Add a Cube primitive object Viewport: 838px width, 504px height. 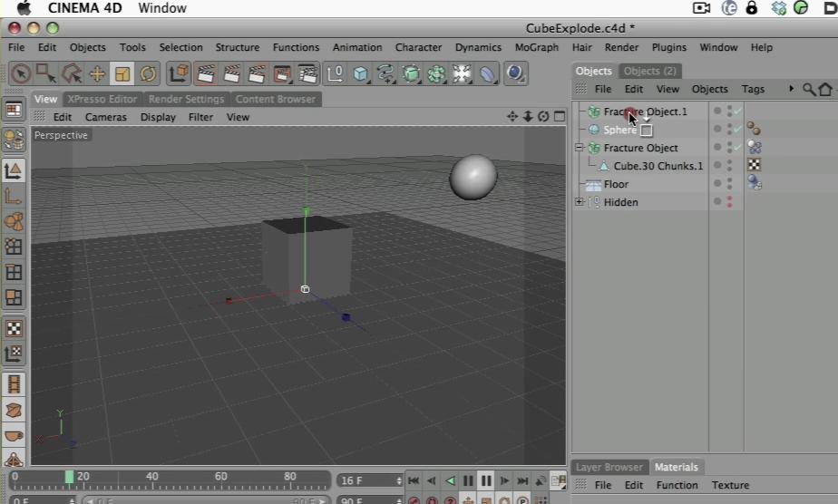click(361, 73)
